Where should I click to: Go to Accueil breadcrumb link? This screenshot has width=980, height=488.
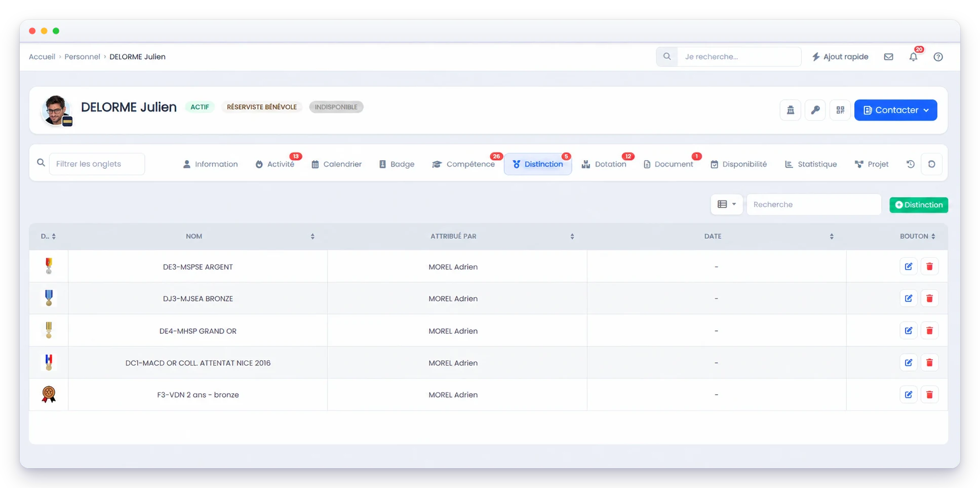[42, 57]
